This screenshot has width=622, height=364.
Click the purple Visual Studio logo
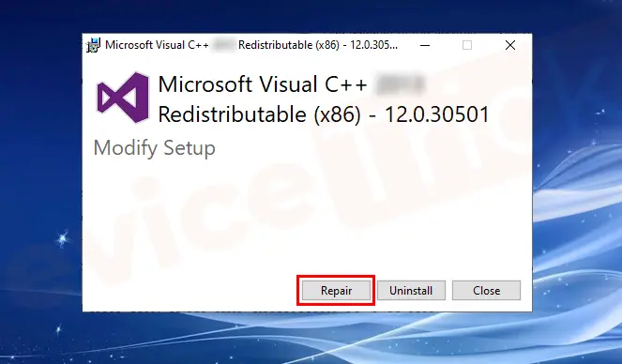click(x=123, y=98)
